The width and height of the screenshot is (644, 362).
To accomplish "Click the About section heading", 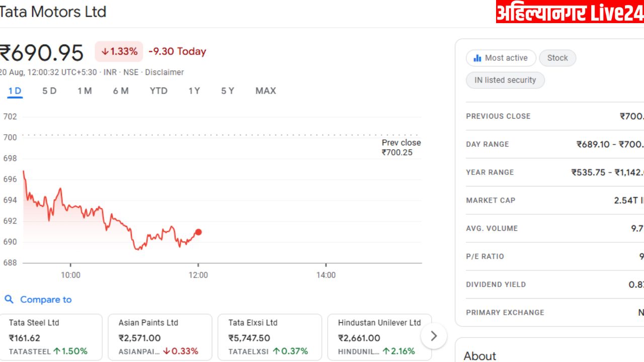I will pyautogui.click(x=480, y=355).
